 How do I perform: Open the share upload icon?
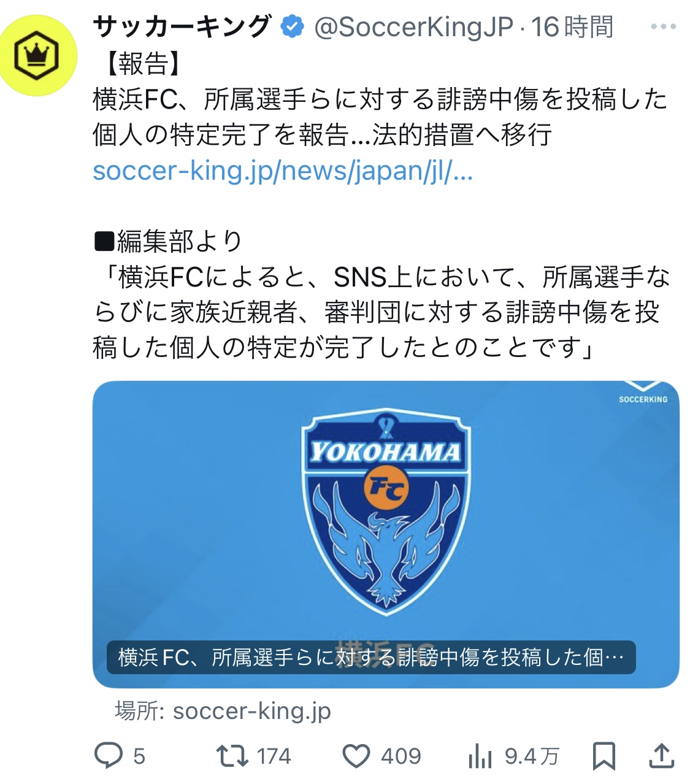pyautogui.click(x=662, y=755)
